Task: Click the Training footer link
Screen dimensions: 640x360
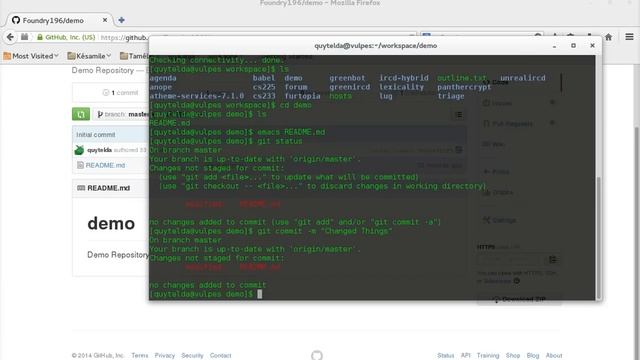Action: point(488,356)
